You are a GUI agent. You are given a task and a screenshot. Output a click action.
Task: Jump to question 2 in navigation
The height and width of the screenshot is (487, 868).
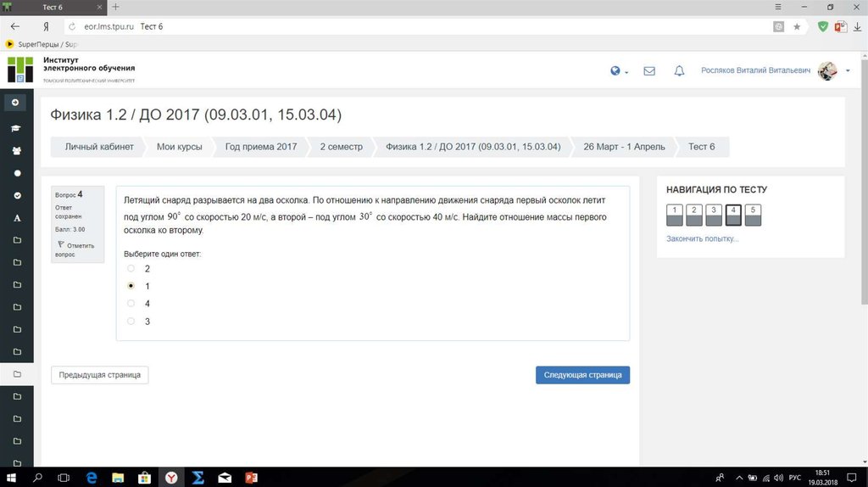point(693,215)
